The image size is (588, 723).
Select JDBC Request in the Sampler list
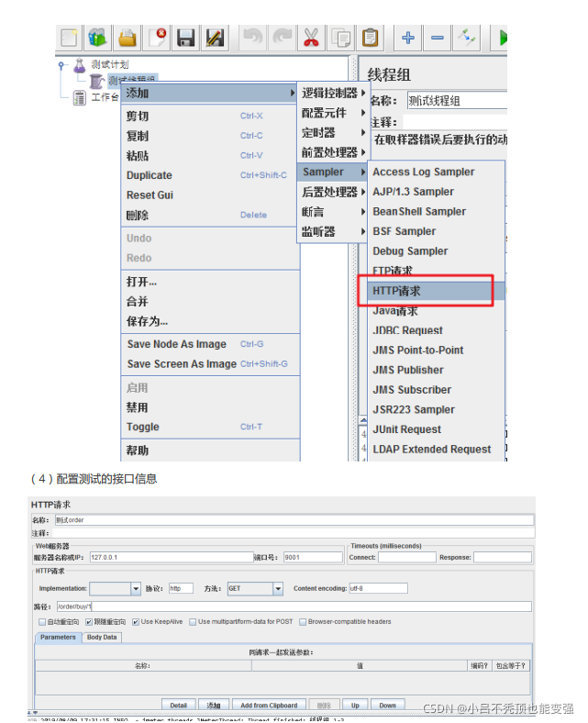pyautogui.click(x=436, y=330)
